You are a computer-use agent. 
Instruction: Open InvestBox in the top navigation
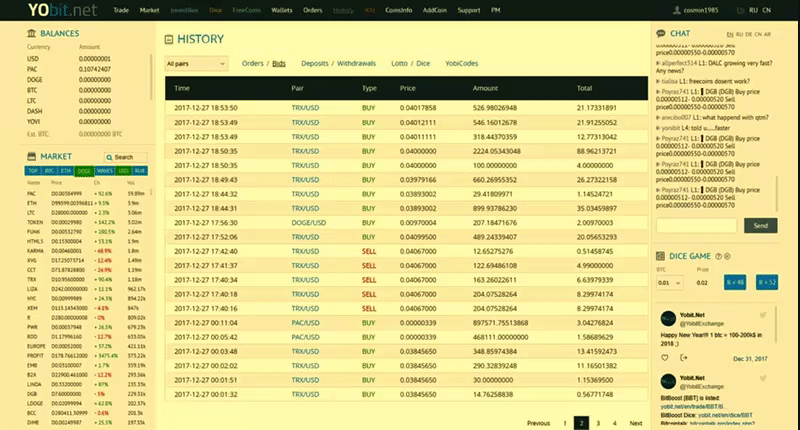pos(184,10)
